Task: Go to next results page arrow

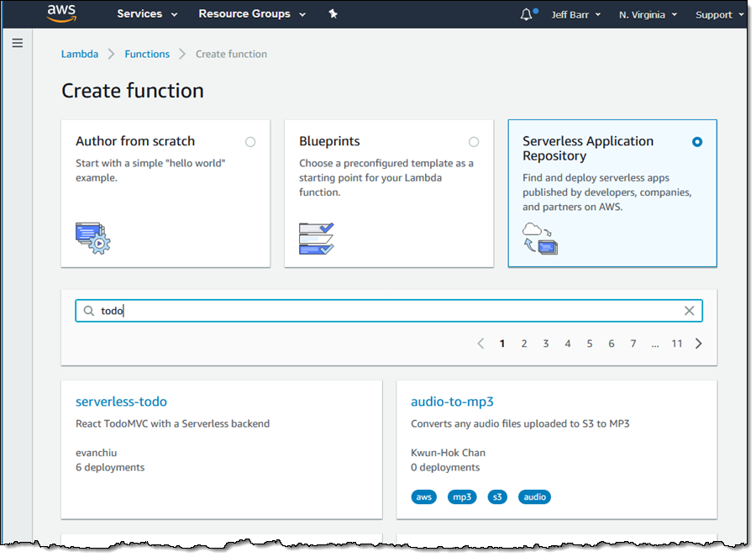Action: 699,344
